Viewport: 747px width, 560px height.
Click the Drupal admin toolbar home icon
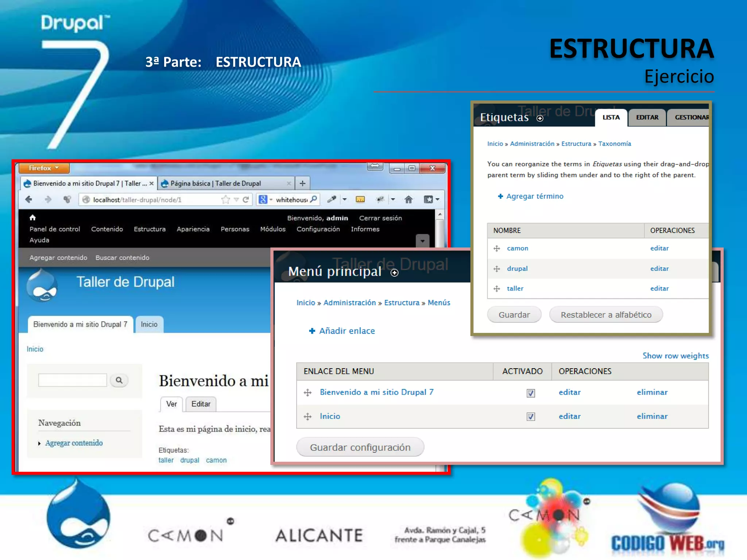32,218
